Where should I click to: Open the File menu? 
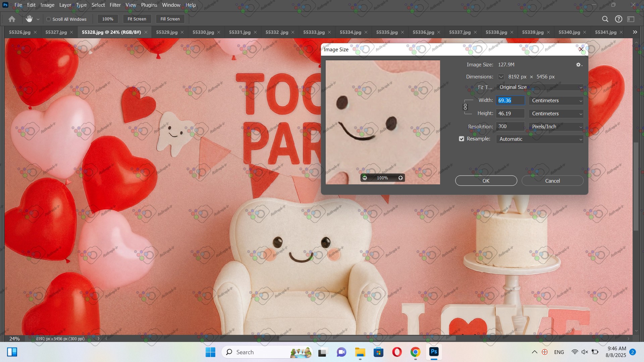tap(18, 5)
